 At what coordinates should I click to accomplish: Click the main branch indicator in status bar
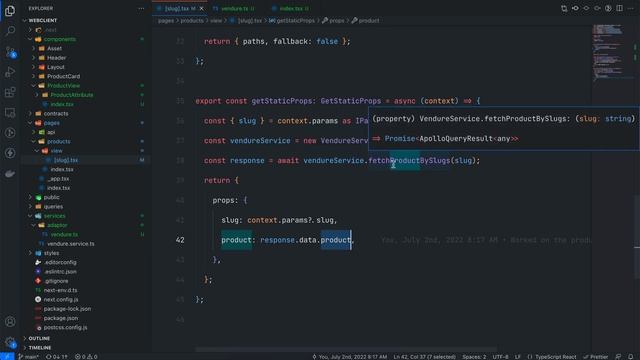pos(29,356)
